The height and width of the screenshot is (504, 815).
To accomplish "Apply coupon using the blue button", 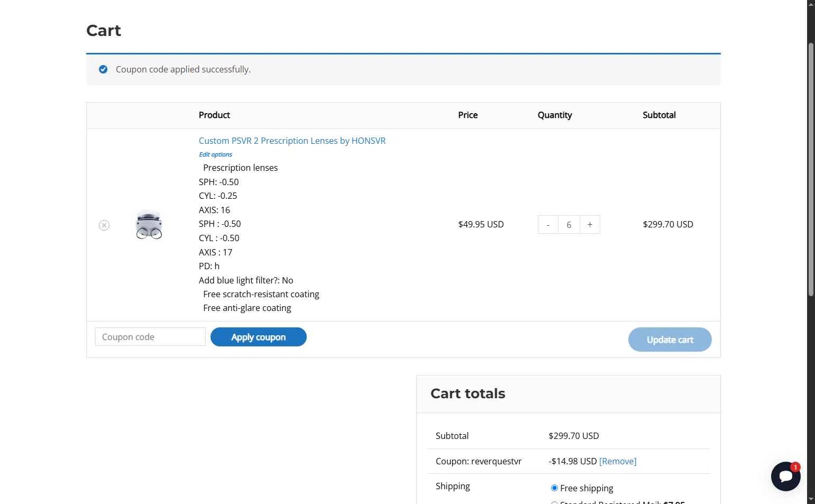I will tap(259, 337).
